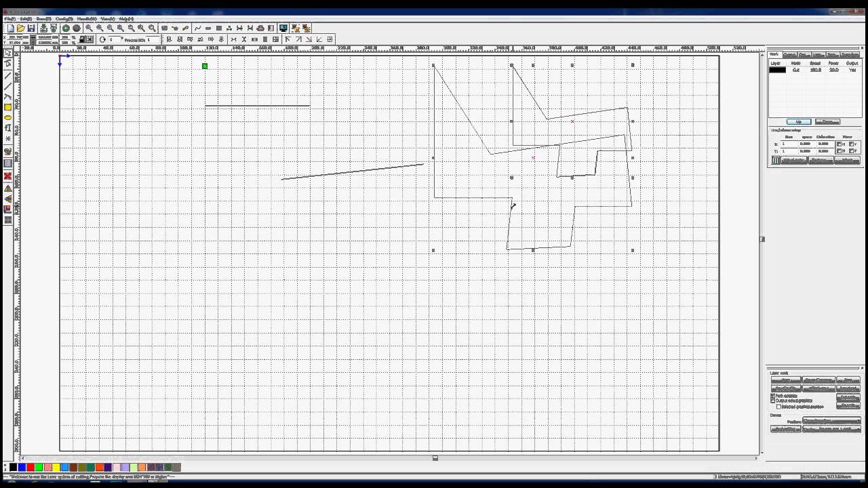Open the Help menu

point(126,18)
